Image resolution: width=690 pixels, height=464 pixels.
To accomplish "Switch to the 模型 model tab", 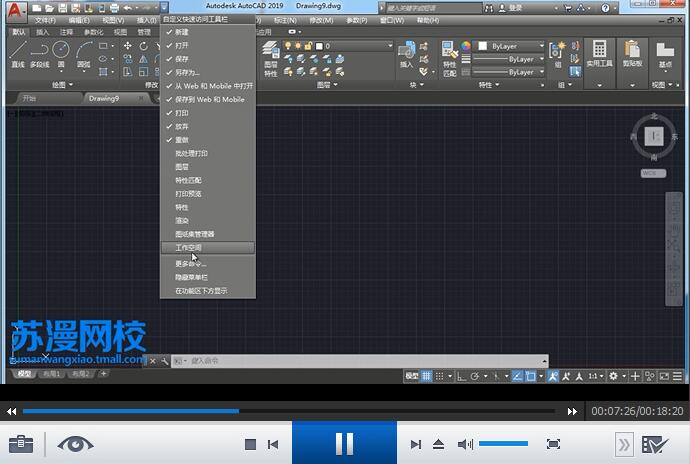I will coord(24,374).
